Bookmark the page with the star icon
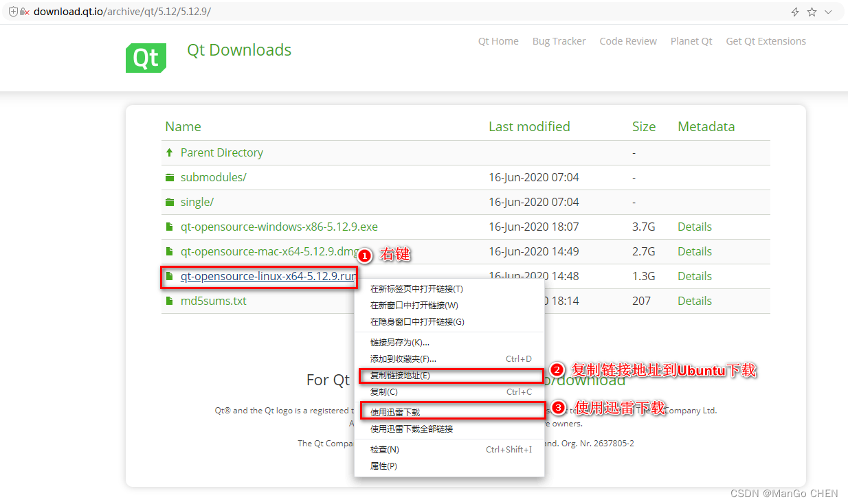The height and width of the screenshot is (504, 848). point(812,12)
